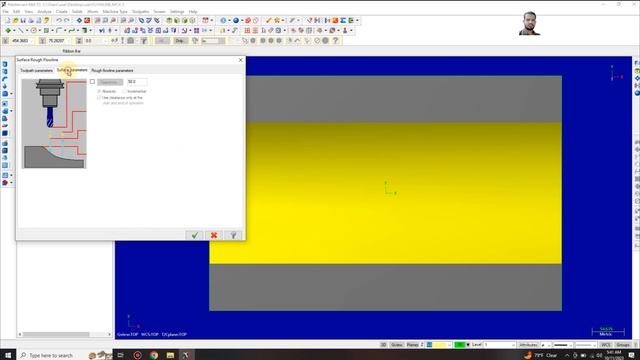The image size is (640, 360).
Task: Click the Gview button in the status bar
Action: pos(396,345)
